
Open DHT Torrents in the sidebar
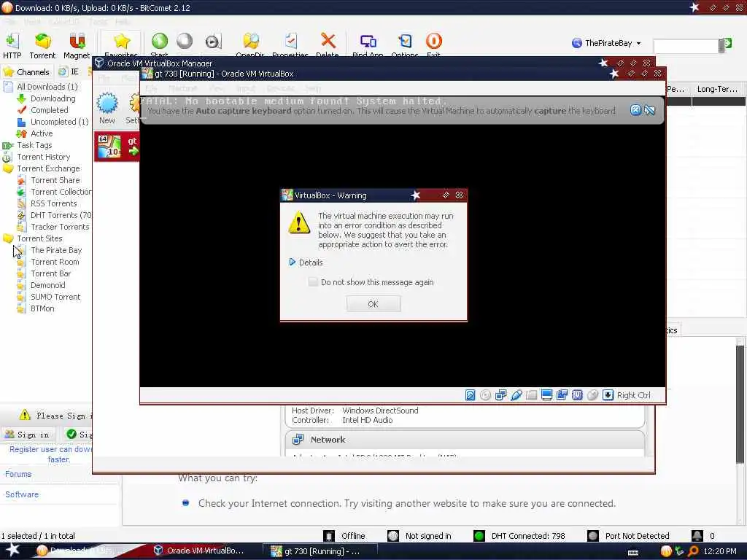[x=61, y=215]
